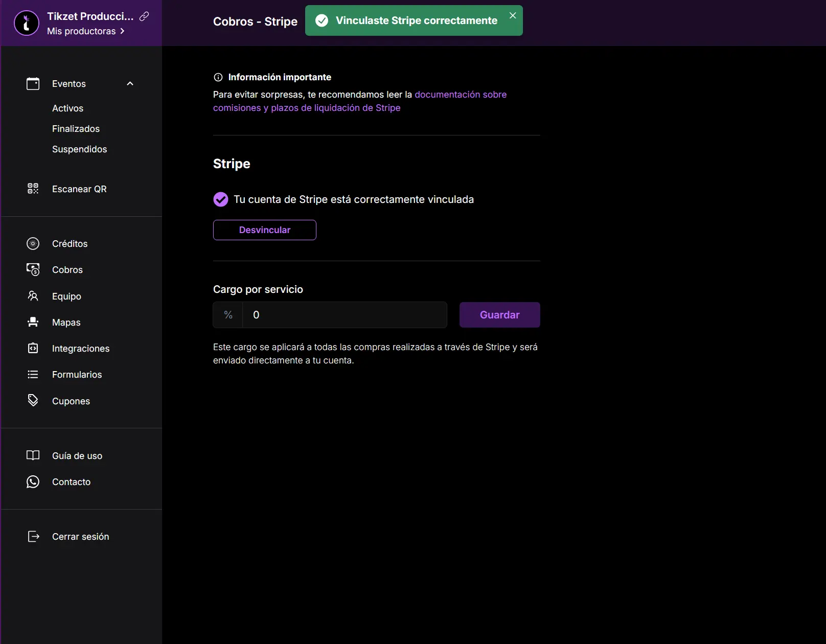The width and height of the screenshot is (826, 644).
Task: Click the Integraciones icon in sidebar
Action: tap(33, 348)
